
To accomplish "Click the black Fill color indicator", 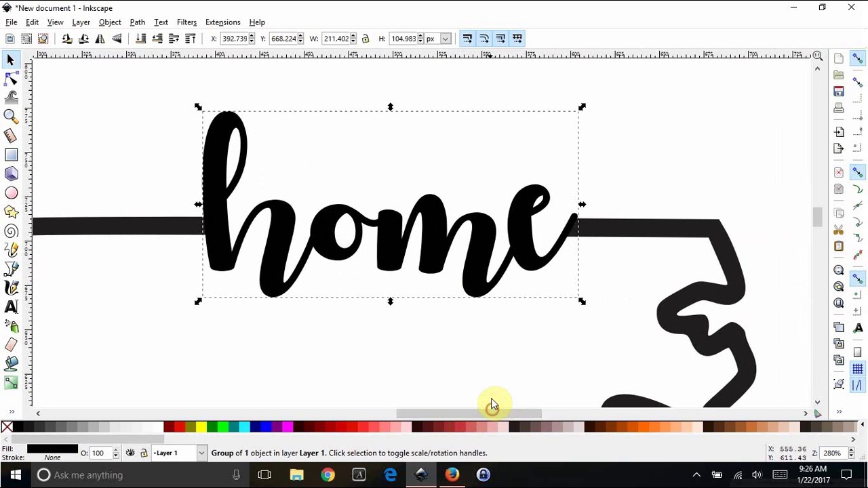I will click(x=52, y=449).
